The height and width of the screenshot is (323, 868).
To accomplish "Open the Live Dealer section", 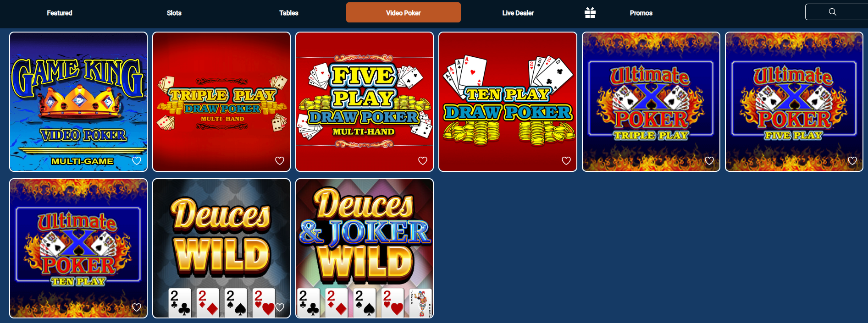I will click(518, 13).
